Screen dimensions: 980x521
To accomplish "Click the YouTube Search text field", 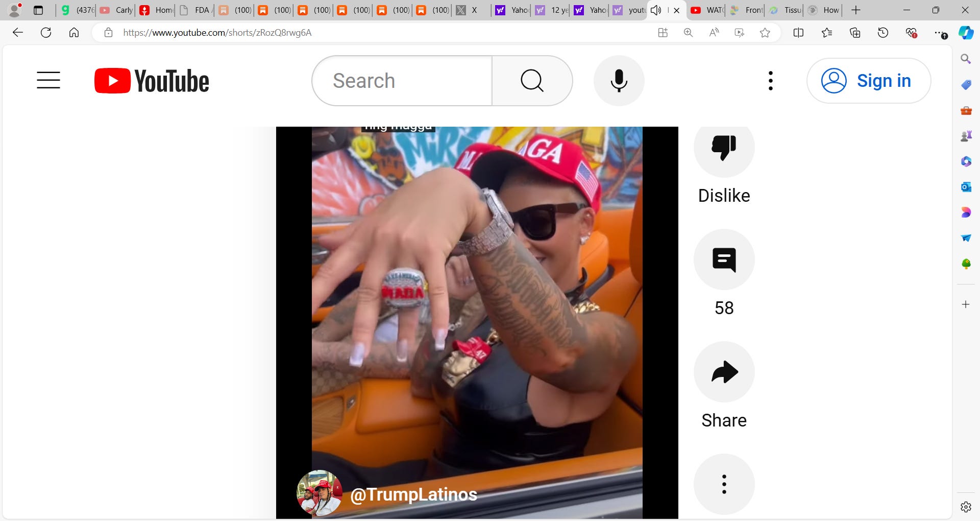I will pyautogui.click(x=402, y=81).
